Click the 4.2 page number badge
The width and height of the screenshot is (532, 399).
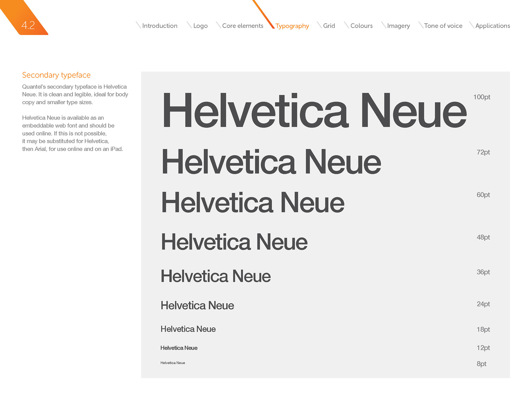[28, 25]
